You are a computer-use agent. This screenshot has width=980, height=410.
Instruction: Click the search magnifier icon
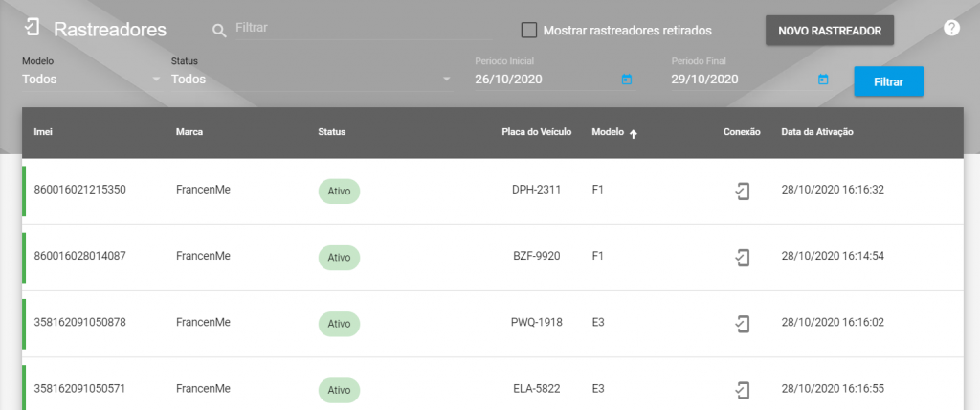click(219, 31)
